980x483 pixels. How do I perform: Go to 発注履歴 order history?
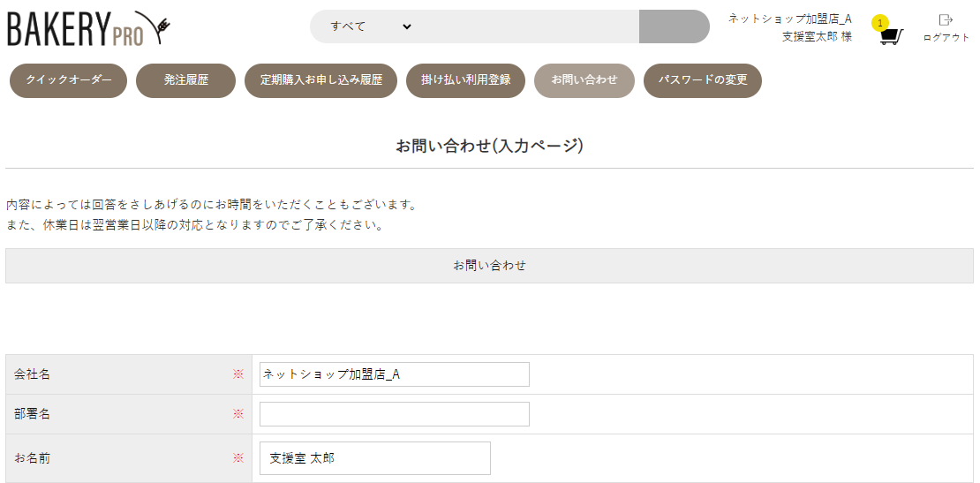[x=185, y=80]
